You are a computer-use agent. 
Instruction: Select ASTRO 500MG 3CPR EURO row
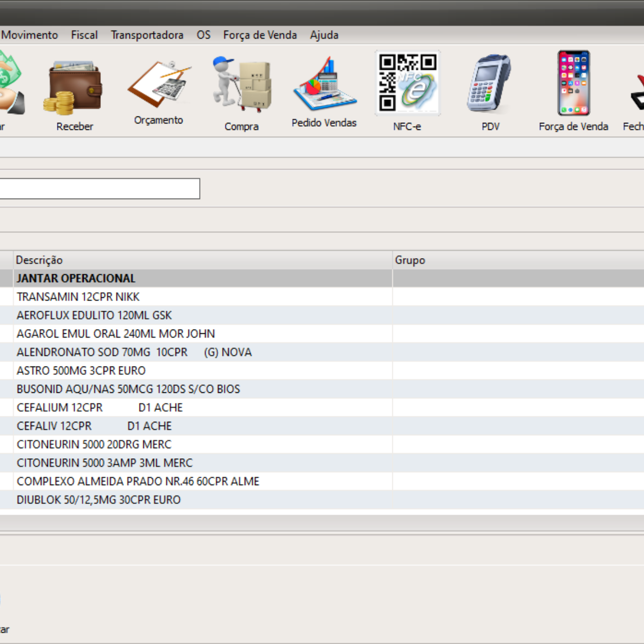tap(81, 371)
